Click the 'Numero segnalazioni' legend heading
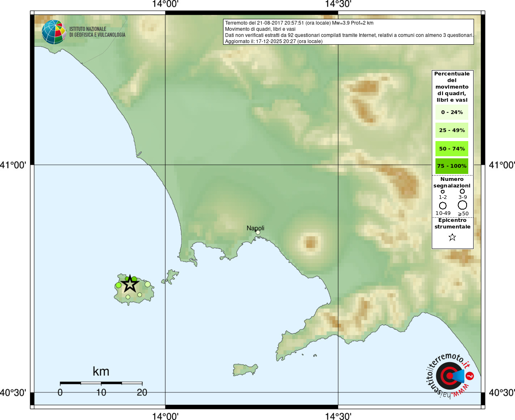 click(452, 183)
